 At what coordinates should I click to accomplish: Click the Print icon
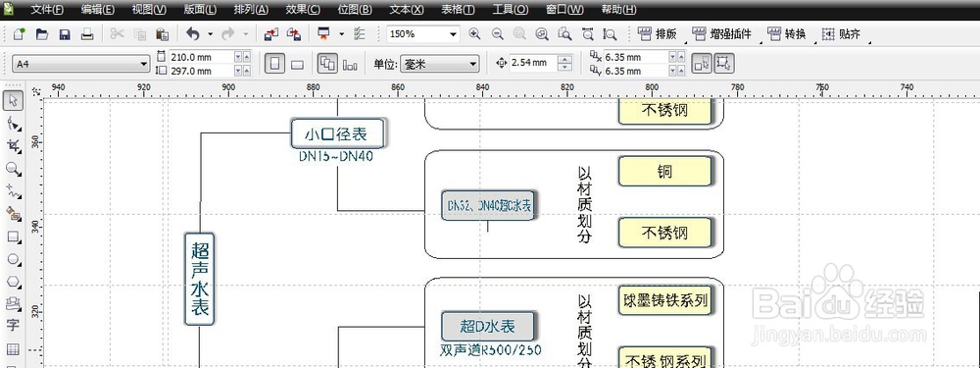click(87, 34)
